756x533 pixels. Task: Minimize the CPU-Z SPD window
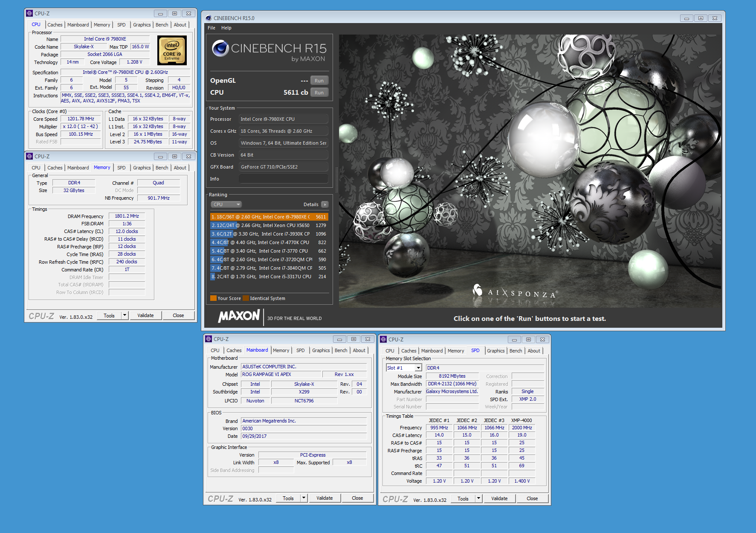coord(514,339)
